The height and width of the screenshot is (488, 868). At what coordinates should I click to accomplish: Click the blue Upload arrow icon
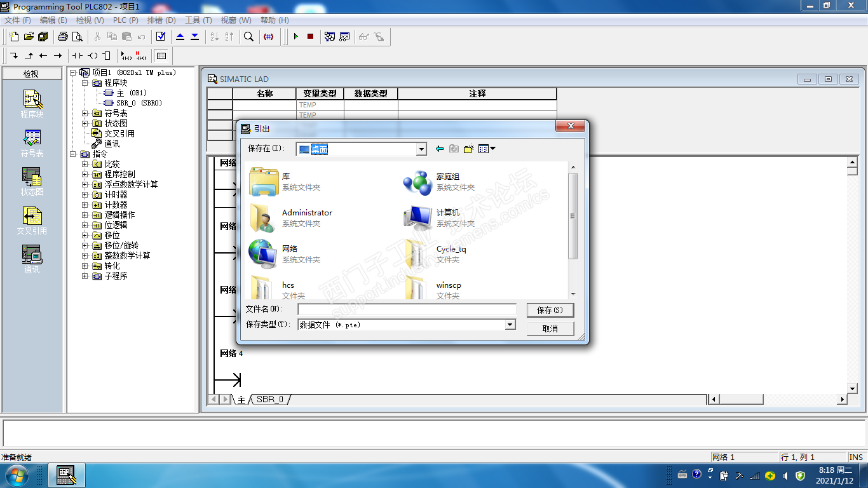[x=180, y=37]
